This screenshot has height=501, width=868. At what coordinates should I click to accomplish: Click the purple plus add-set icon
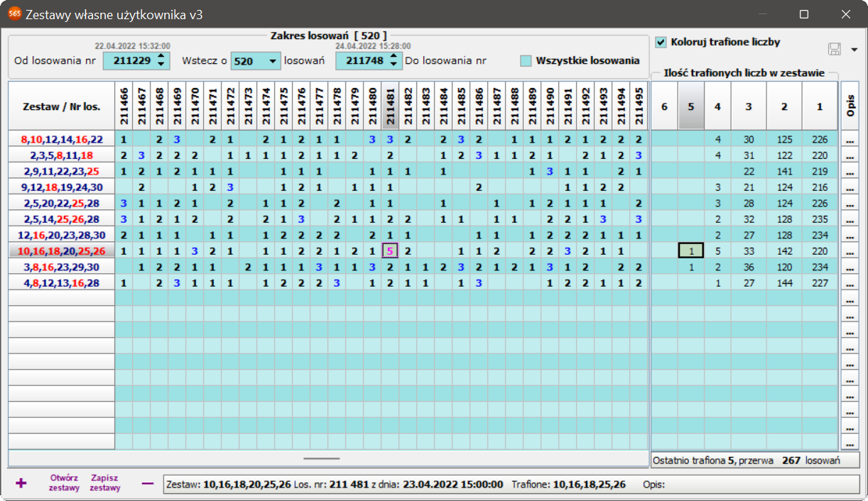click(x=21, y=483)
